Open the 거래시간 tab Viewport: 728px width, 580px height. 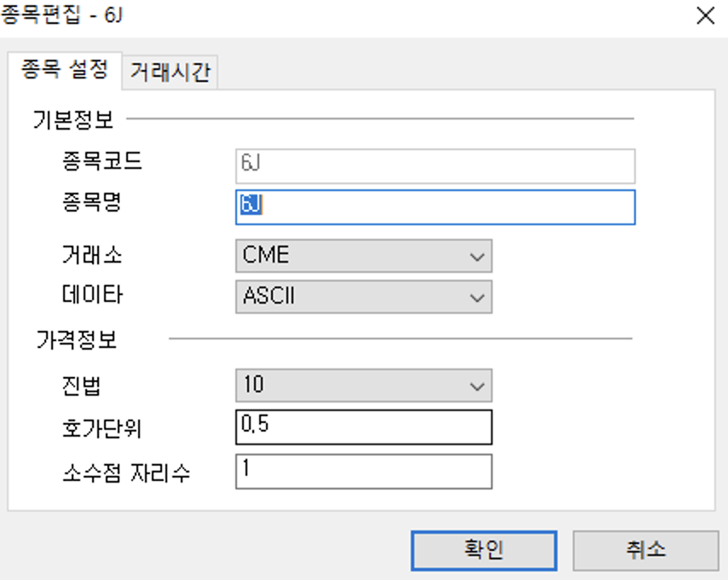point(170,72)
